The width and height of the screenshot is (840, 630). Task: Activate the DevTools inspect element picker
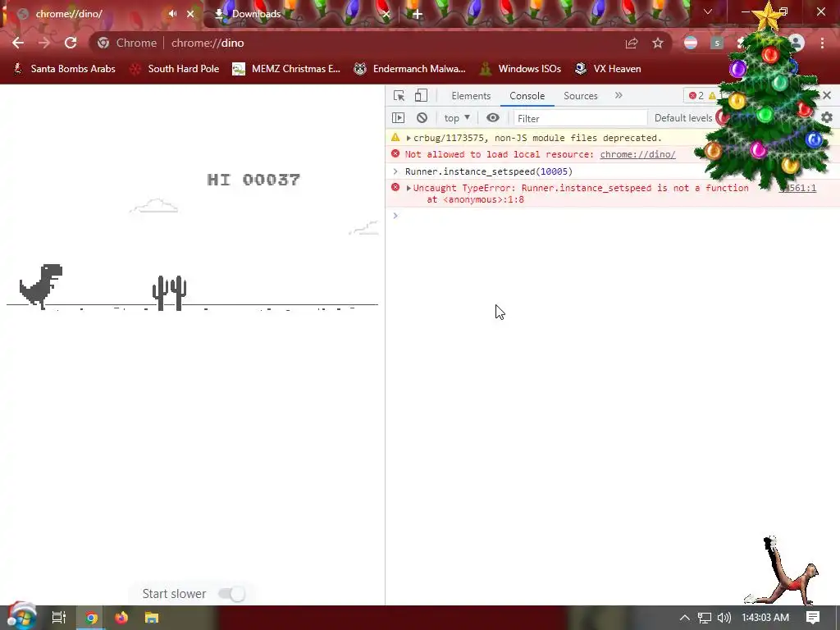pos(399,96)
